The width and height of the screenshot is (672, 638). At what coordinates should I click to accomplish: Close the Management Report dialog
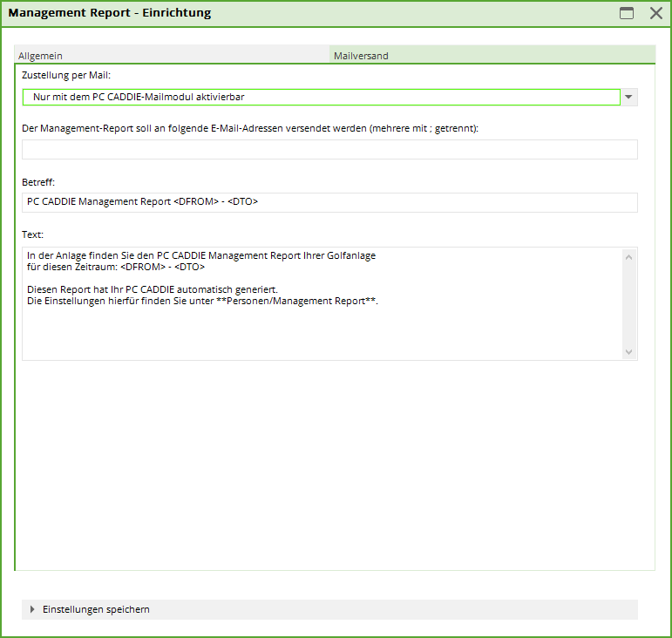[656, 13]
